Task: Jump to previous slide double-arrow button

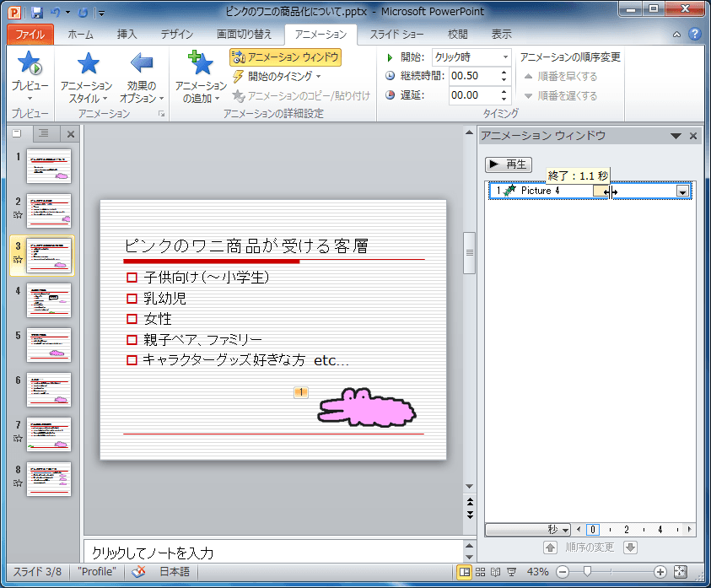Action: coord(470,501)
